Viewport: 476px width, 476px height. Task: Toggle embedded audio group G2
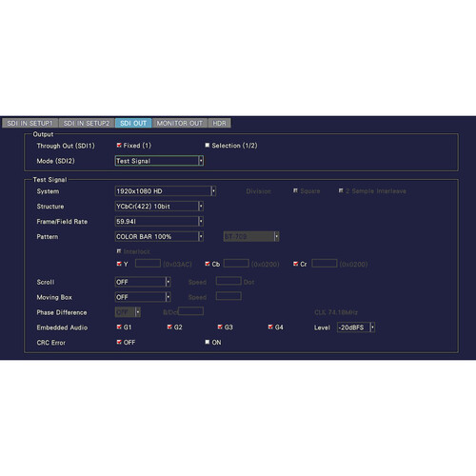[169, 327]
